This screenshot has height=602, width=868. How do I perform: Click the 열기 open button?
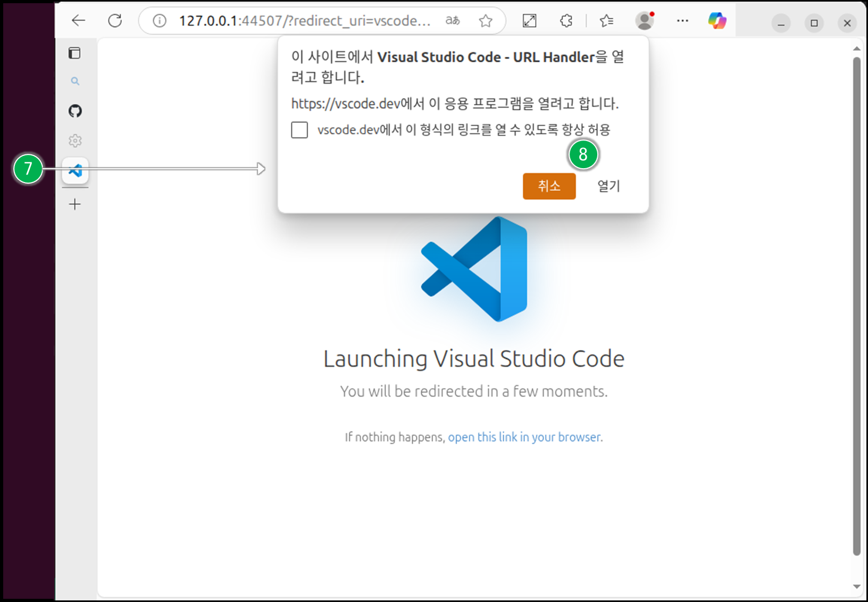tap(608, 186)
